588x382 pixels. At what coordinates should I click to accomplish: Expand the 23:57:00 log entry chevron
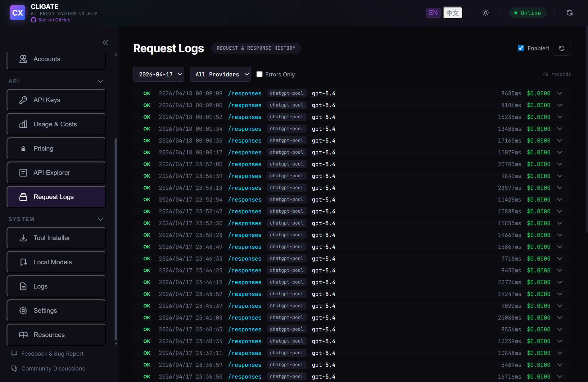tap(560, 164)
